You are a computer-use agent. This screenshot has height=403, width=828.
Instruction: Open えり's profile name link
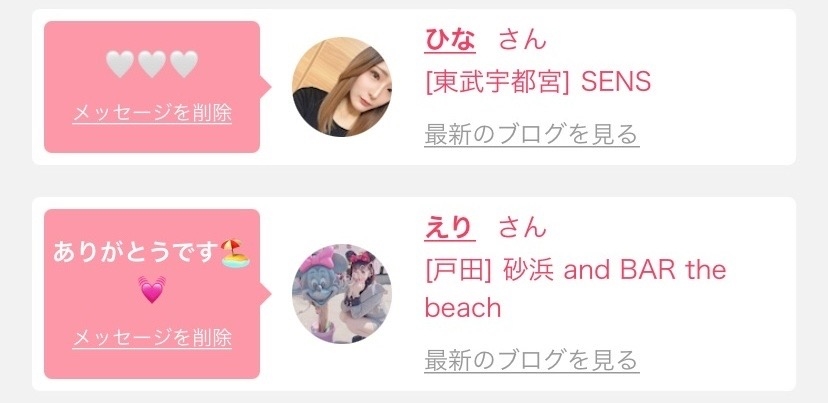pos(450,228)
